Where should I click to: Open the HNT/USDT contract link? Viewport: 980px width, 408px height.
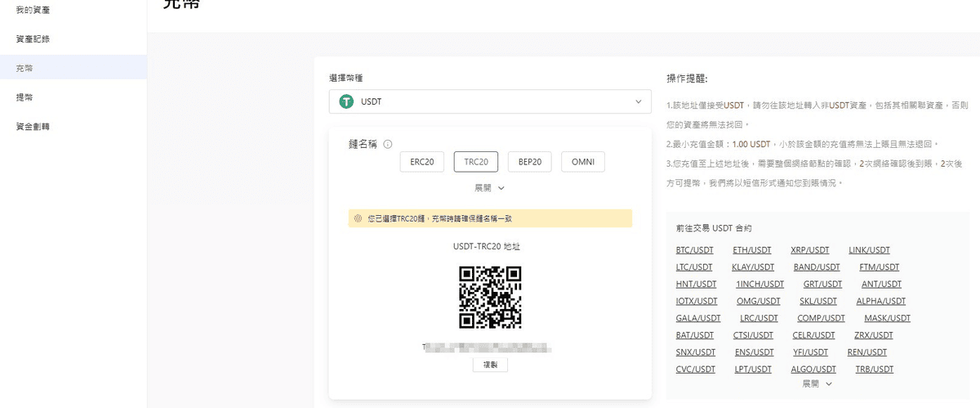pos(696,285)
